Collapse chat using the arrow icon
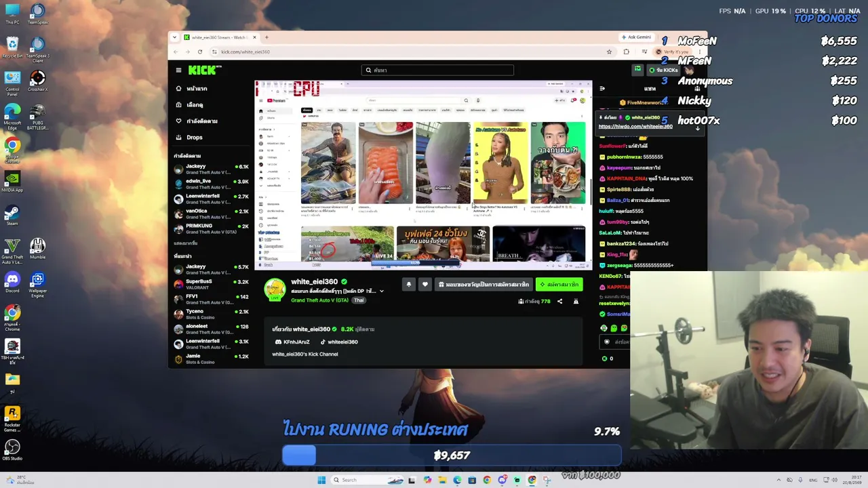Image resolution: width=868 pixels, height=488 pixels. (x=602, y=89)
